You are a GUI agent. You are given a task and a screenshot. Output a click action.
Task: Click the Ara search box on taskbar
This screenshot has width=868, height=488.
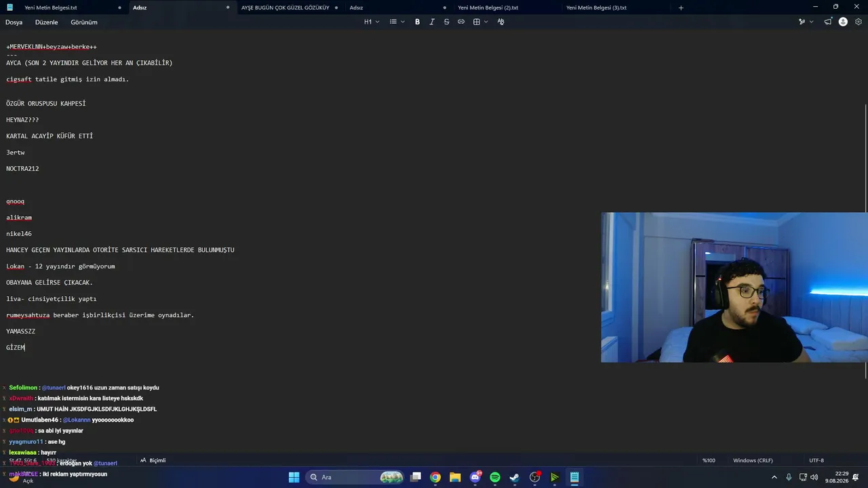point(355,477)
